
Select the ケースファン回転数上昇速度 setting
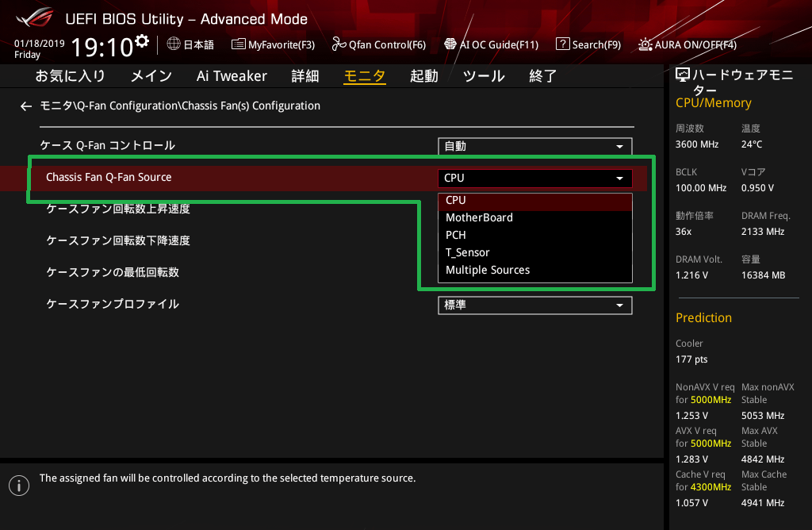click(118, 209)
